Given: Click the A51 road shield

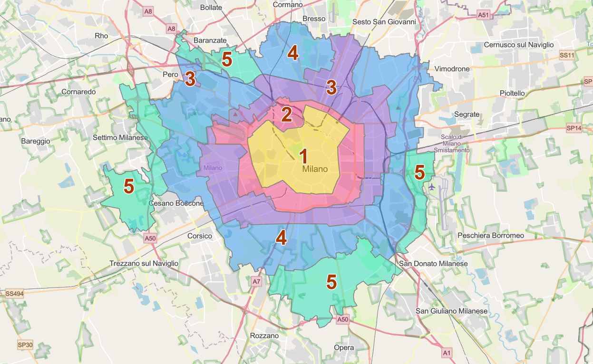Looking at the screenshot, I should pos(483,15).
